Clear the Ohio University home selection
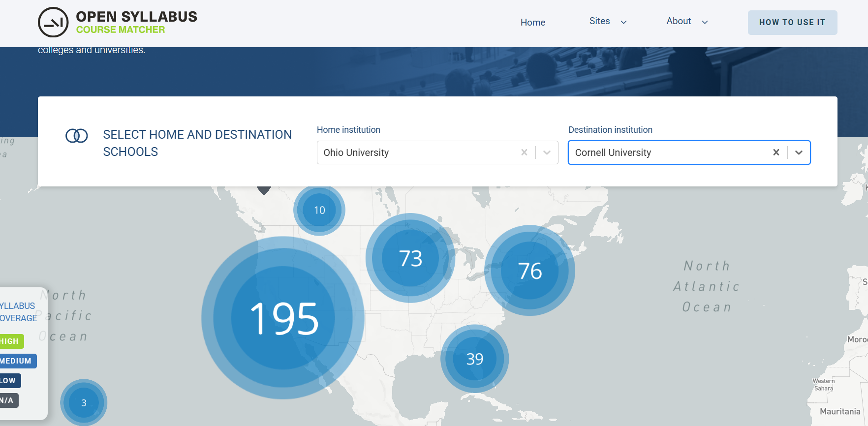This screenshot has width=868, height=426. coord(524,152)
